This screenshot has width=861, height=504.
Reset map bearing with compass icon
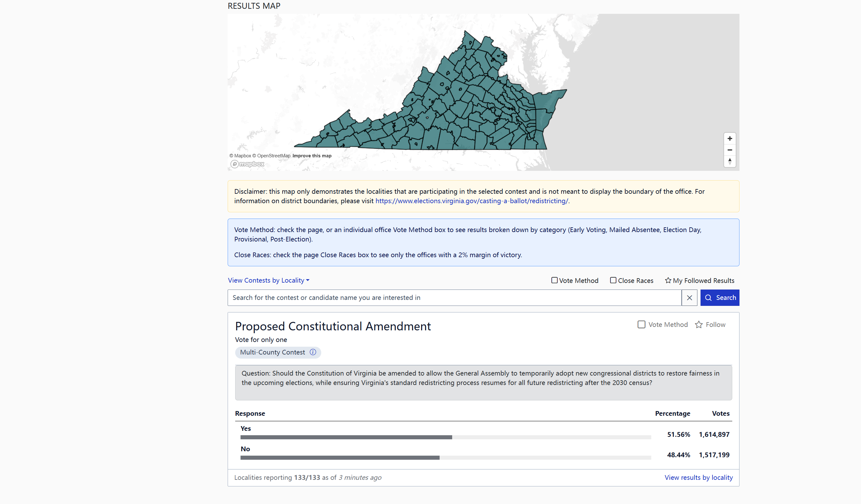point(729,161)
